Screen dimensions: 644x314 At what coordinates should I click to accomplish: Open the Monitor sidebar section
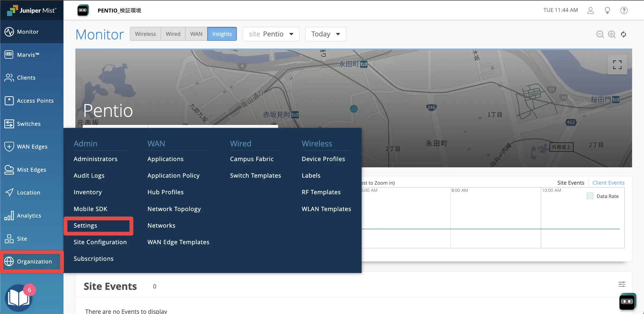tap(32, 32)
